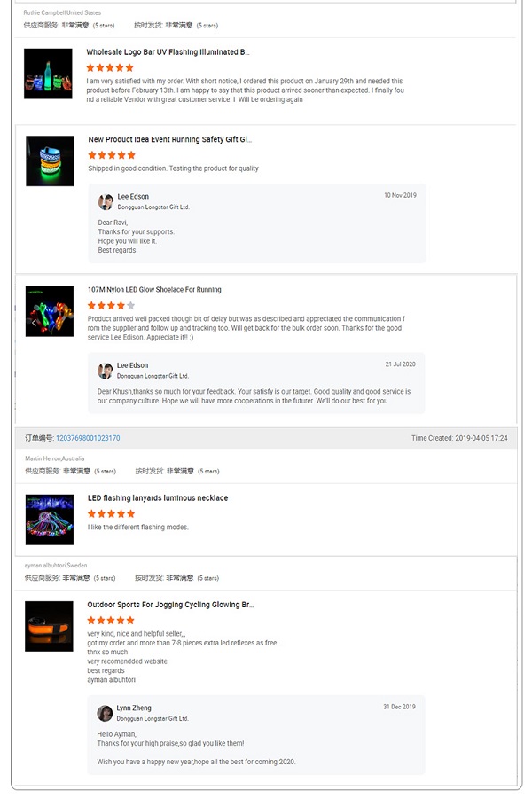Open Wholesale Logo Bar UV Flashing title
The height and width of the screenshot is (798, 532).
point(168,52)
